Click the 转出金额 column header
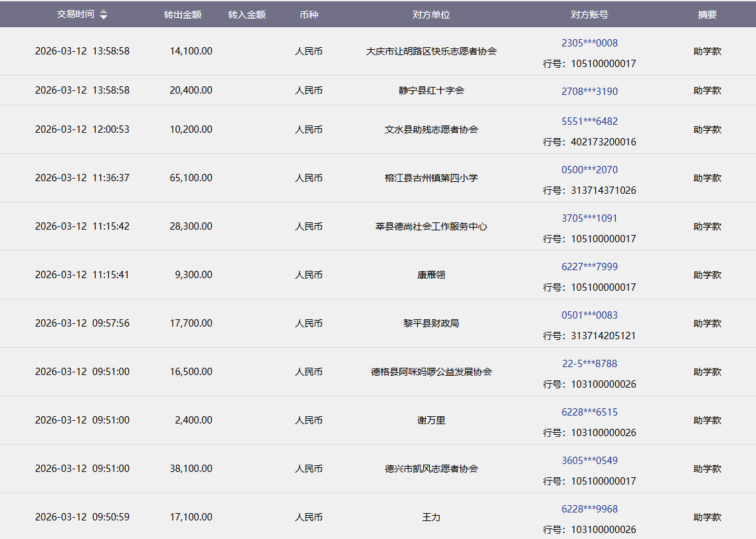756x539 pixels. 183,15
